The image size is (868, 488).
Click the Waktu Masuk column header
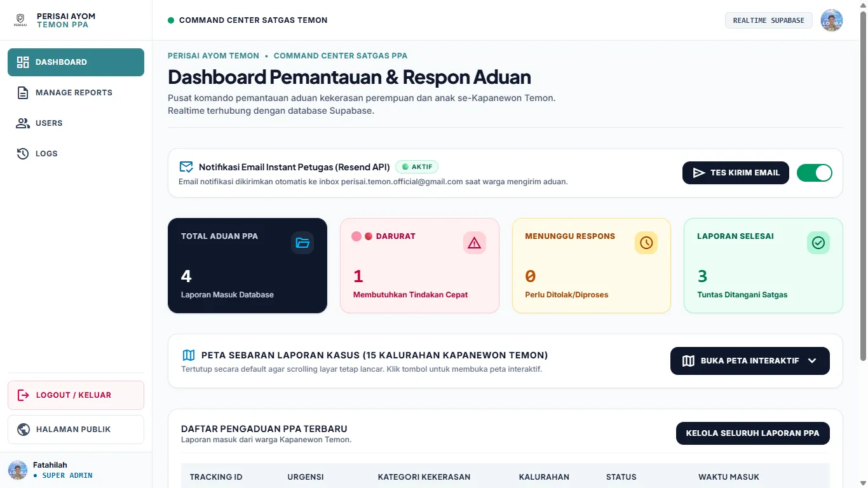pos(729,477)
